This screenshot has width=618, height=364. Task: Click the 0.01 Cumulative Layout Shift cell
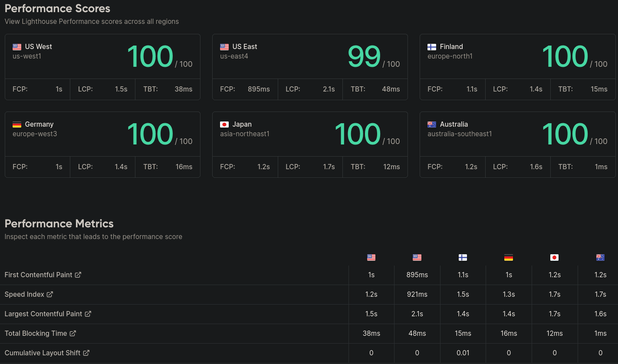pyautogui.click(x=463, y=353)
